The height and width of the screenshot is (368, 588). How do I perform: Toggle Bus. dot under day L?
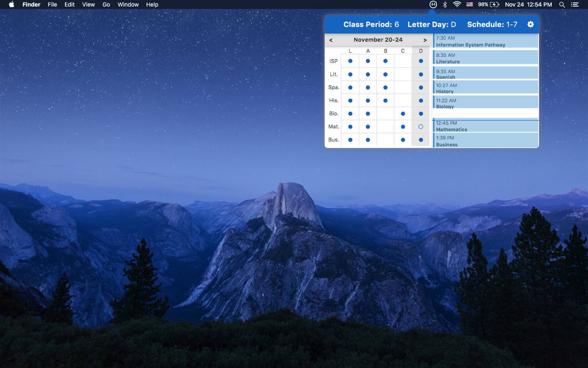point(350,140)
